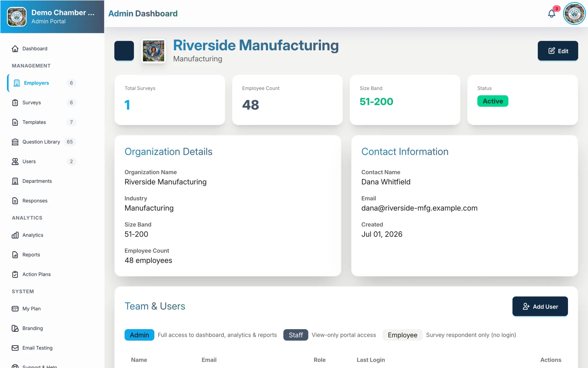
Task: Click the pencil icon in Edit button
Action: [x=552, y=51]
